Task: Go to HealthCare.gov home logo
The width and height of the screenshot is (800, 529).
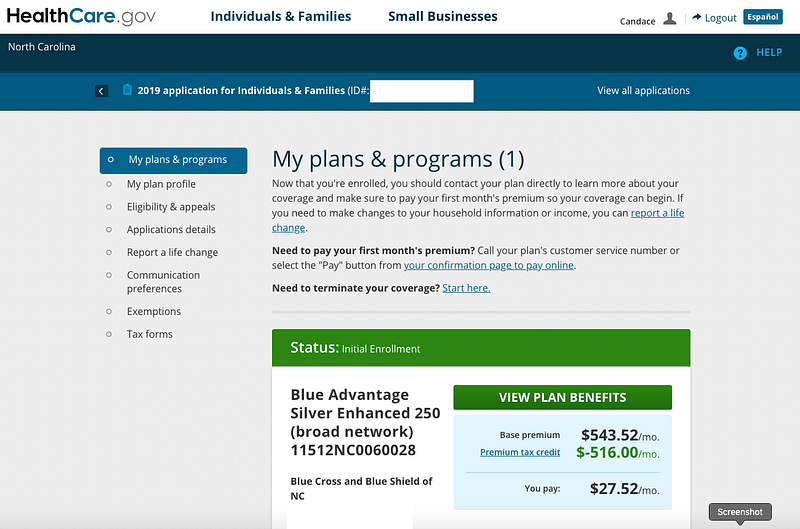Action: point(81,16)
